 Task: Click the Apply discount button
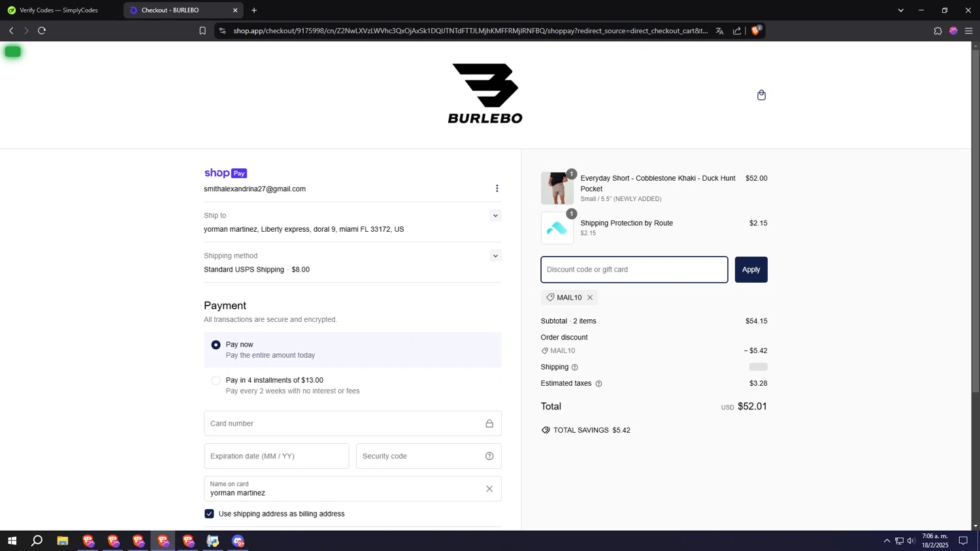[751, 270]
